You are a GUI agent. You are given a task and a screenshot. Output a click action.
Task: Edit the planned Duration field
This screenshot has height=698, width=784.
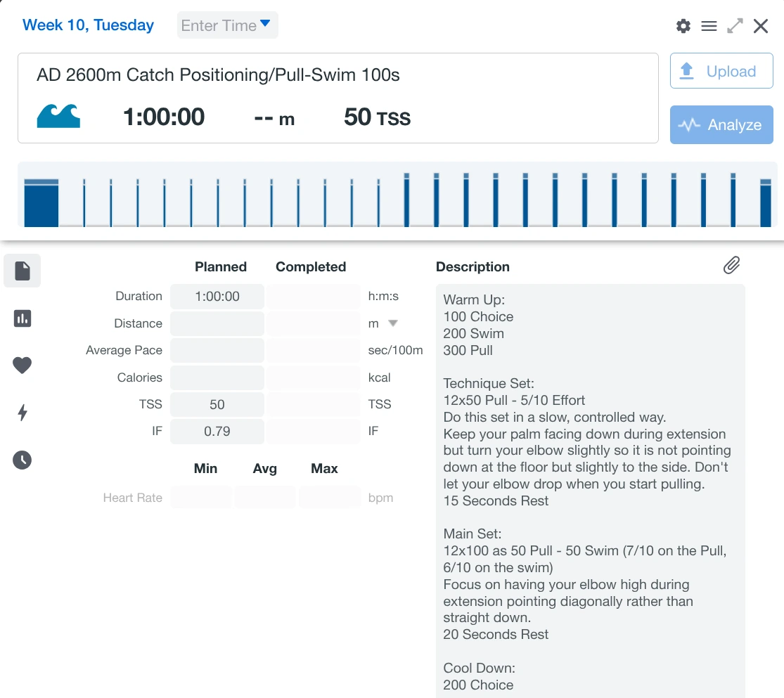click(x=217, y=297)
